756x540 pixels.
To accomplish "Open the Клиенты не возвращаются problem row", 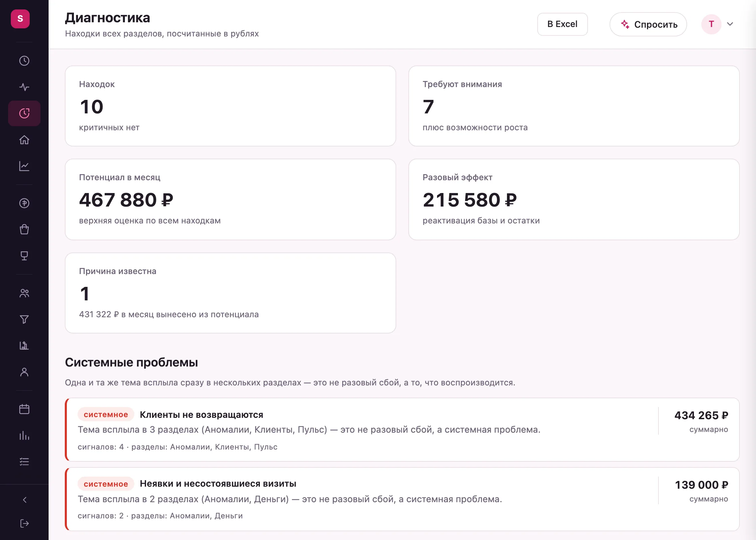I will tap(402, 430).
